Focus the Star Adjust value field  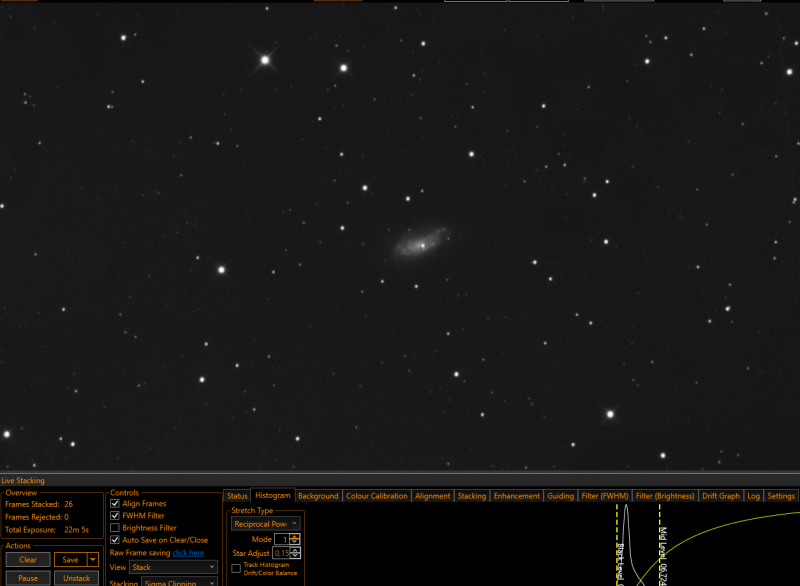coord(282,553)
